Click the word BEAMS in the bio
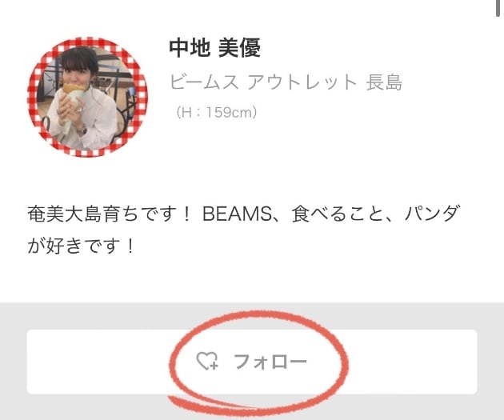Screen dimensions: 504x420 238,214
